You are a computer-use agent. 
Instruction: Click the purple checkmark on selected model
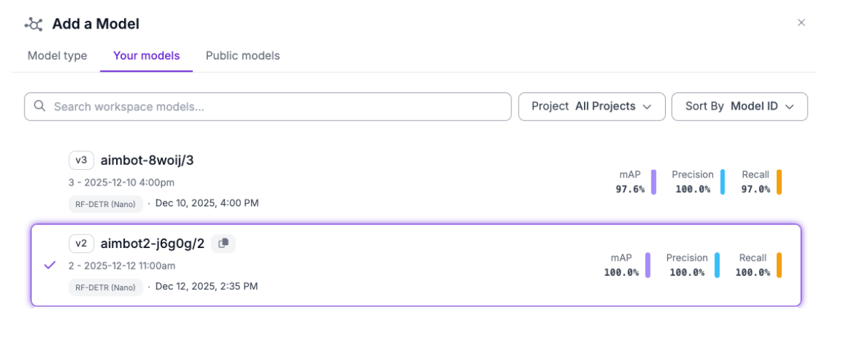point(49,265)
